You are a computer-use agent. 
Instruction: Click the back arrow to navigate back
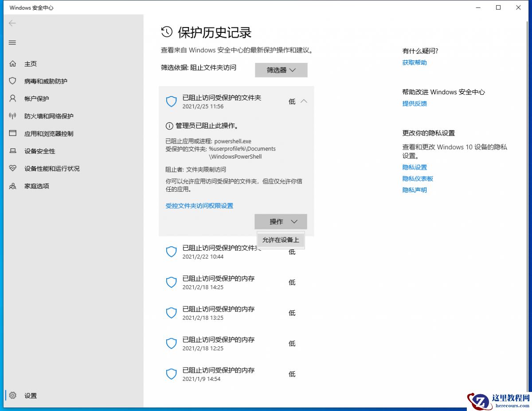[12, 23]
